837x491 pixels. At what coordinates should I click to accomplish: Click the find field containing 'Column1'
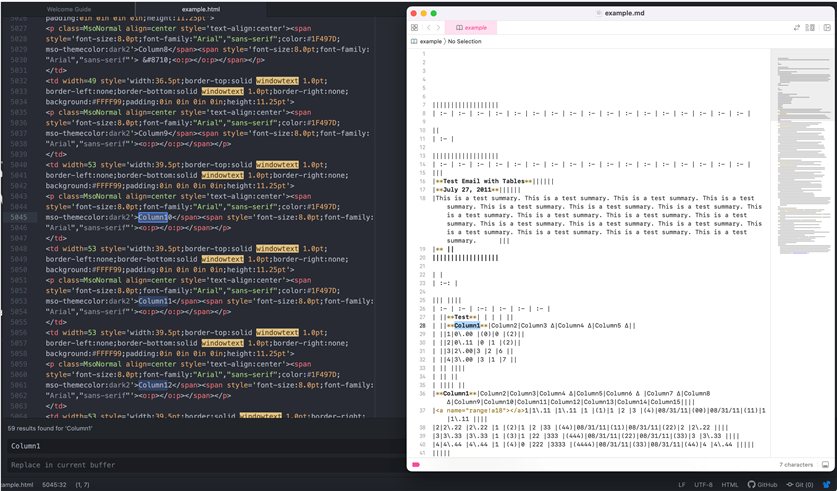[200, 445]
